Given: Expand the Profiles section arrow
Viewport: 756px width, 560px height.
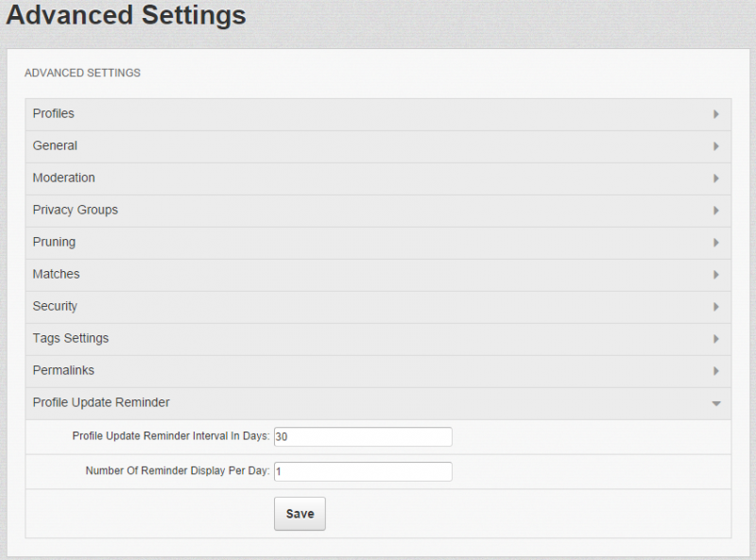Looking at the screenshot, I should (716, 114).
